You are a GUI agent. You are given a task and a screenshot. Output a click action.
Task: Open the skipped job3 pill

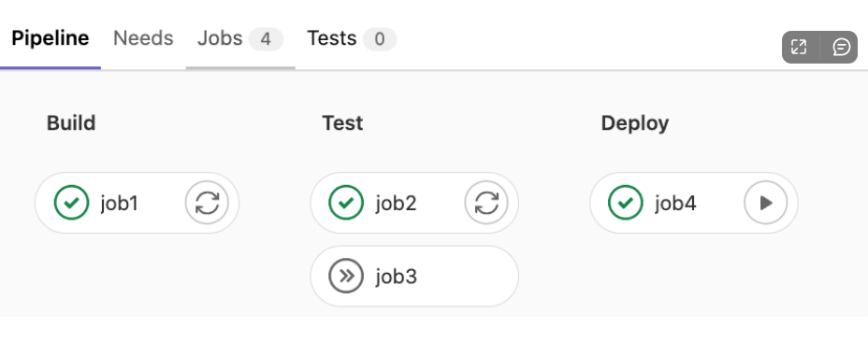click(414, 277)
